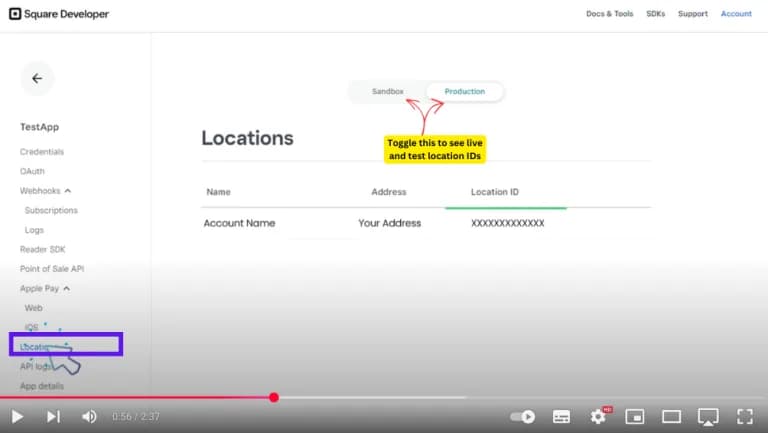Collapse the Apple Pay section chevron

point(67,289)
